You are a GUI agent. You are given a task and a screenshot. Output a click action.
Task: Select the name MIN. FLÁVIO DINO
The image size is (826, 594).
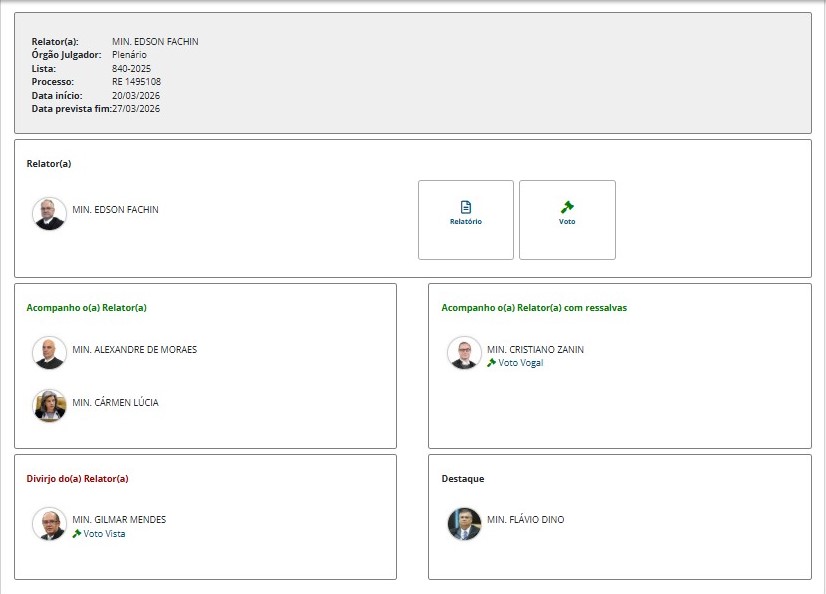tap(525, 520)
